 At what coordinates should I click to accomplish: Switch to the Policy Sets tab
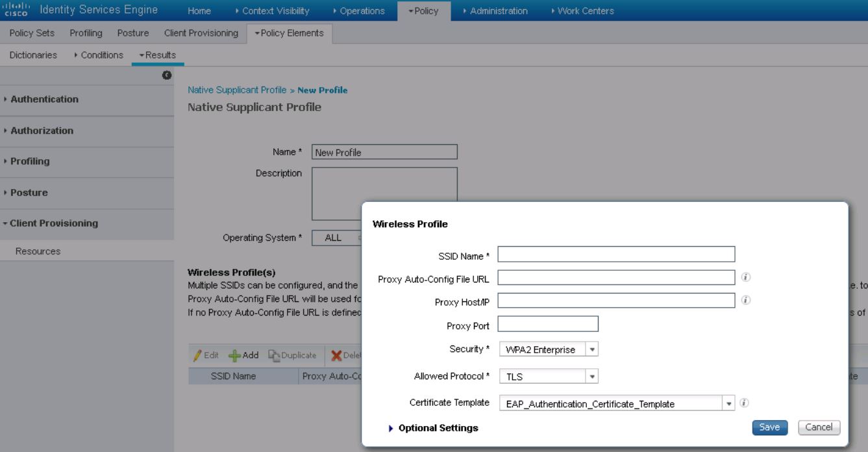tap(32, 33)
